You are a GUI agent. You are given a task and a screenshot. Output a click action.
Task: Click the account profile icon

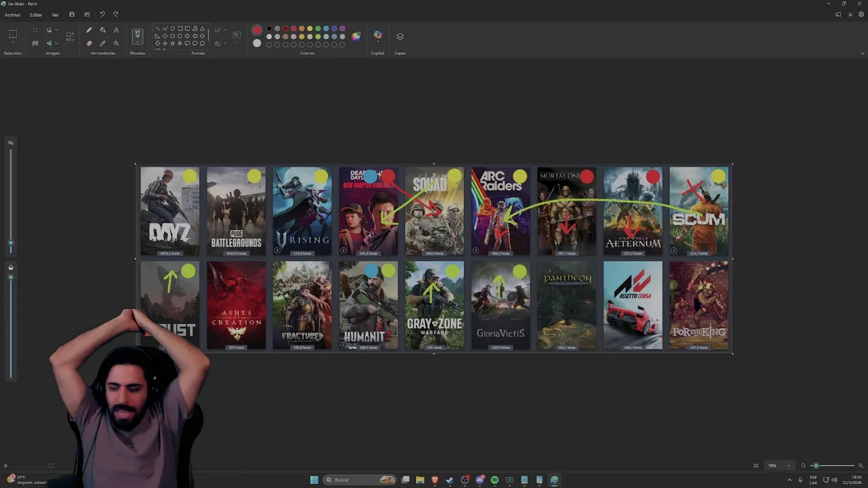click(x=850, y=14)
